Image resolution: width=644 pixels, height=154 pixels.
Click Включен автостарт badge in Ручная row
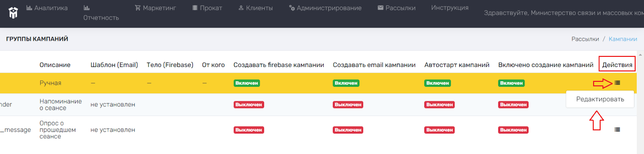coord(438,83)
